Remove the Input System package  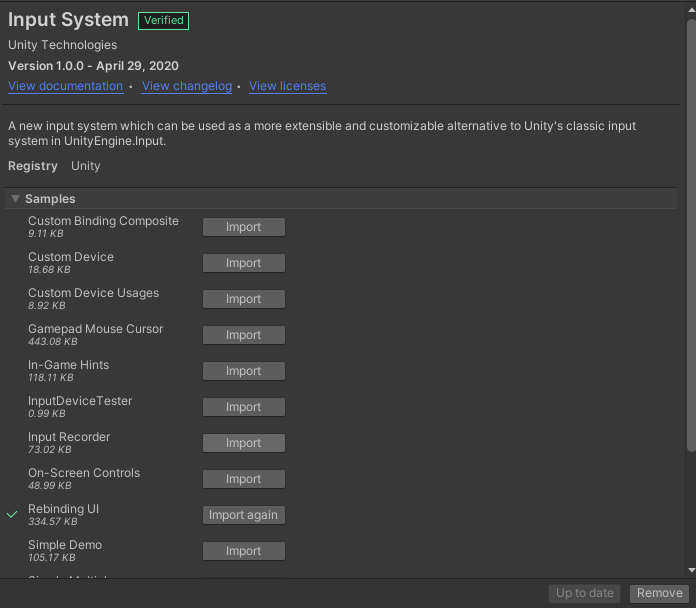point(659,593)
